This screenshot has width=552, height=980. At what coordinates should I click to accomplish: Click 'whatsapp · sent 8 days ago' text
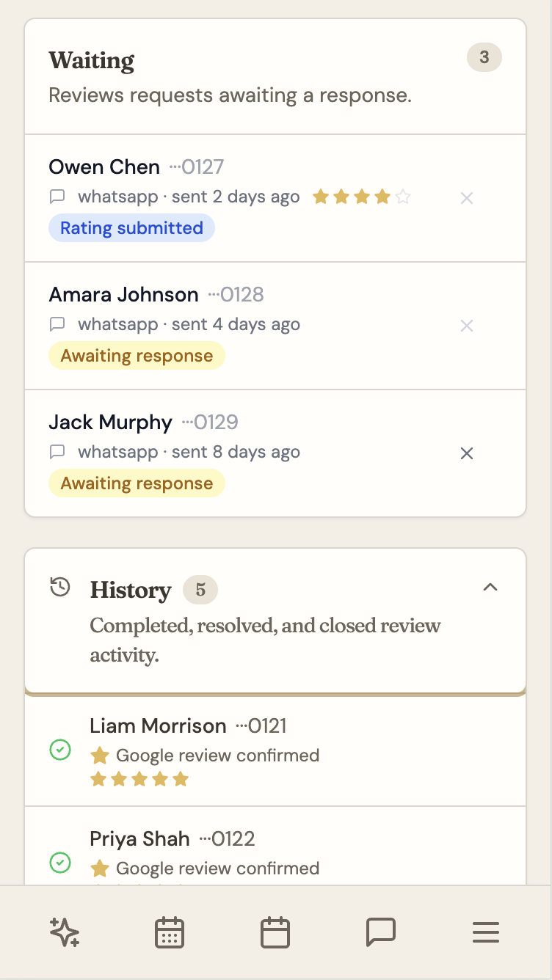(189, 452)
